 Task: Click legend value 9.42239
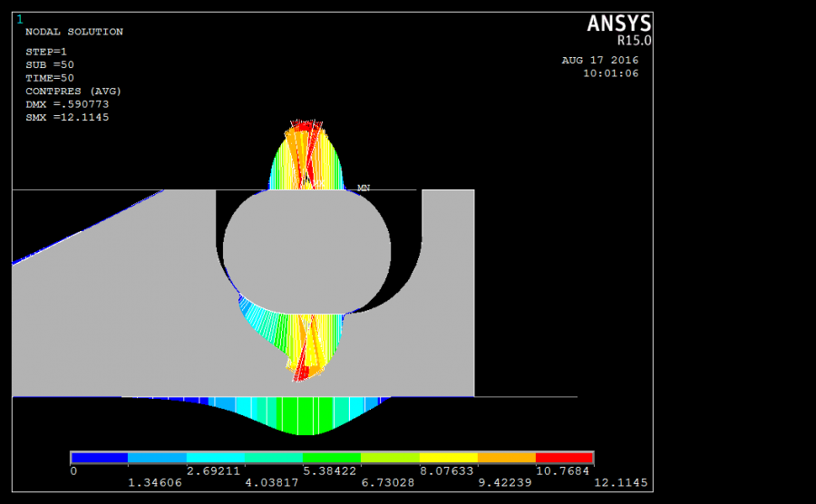pos(505,482)
